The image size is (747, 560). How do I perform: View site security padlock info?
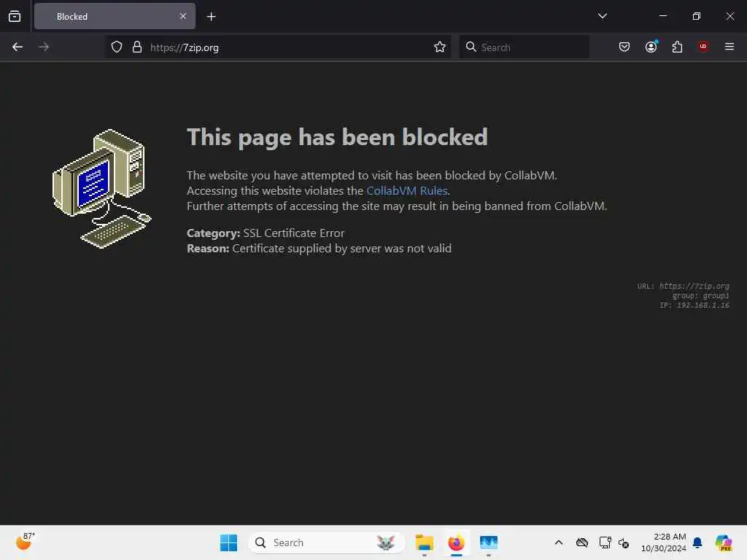pyautogui.click(x=137, y=47)
